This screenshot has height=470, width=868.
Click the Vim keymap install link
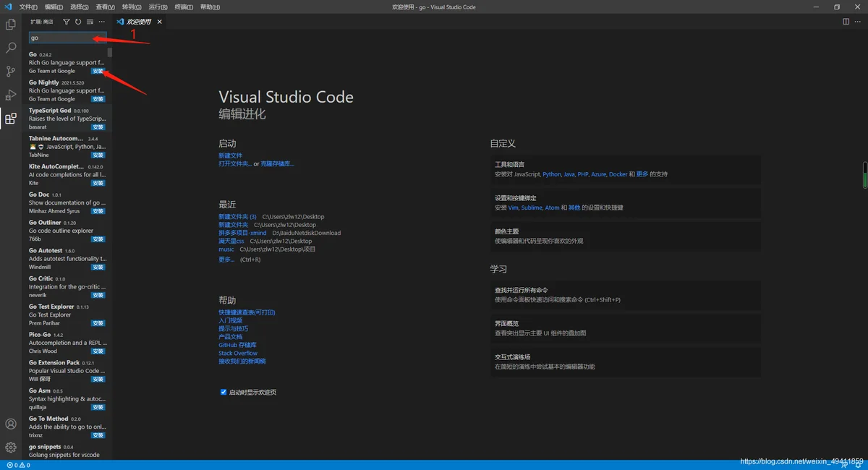coord(513,208)
